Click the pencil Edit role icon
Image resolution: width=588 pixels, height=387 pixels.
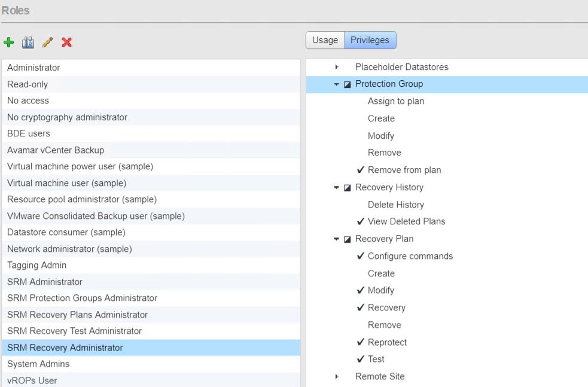(48, 42)
